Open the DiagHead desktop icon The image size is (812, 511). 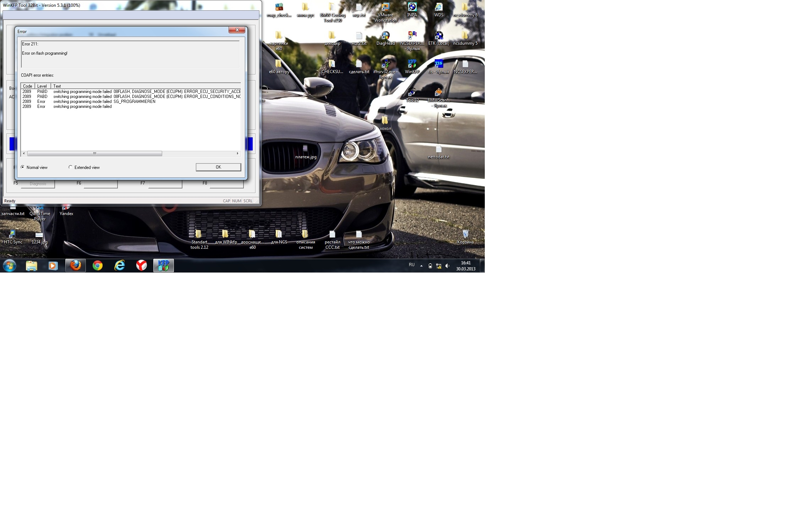click(x=385, y=35)
